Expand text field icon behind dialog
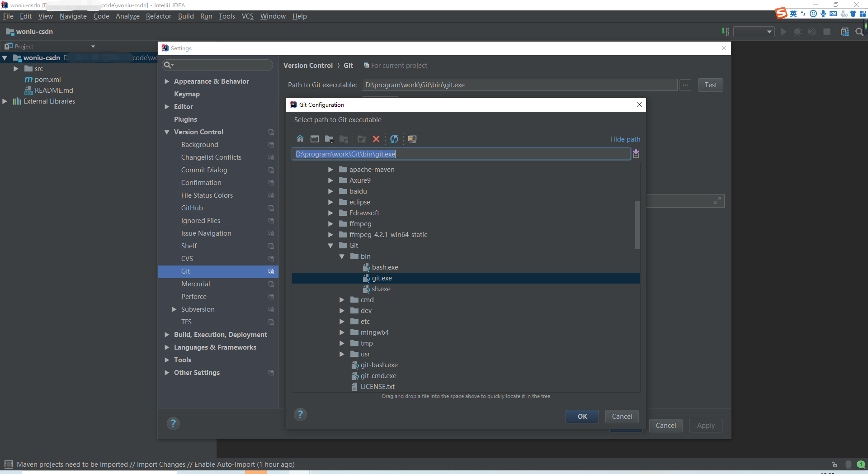The image size is (868, 474). click(x=717, y=201)
